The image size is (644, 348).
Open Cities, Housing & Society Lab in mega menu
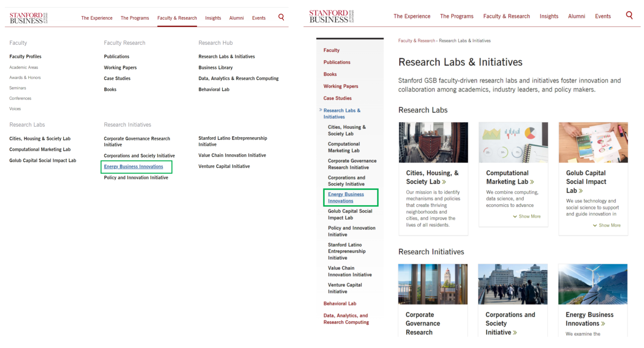40,139
